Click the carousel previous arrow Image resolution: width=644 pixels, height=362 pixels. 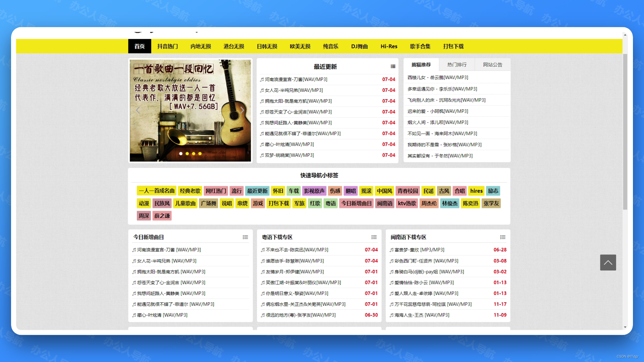pyautogui.click(x=138, y=110)
